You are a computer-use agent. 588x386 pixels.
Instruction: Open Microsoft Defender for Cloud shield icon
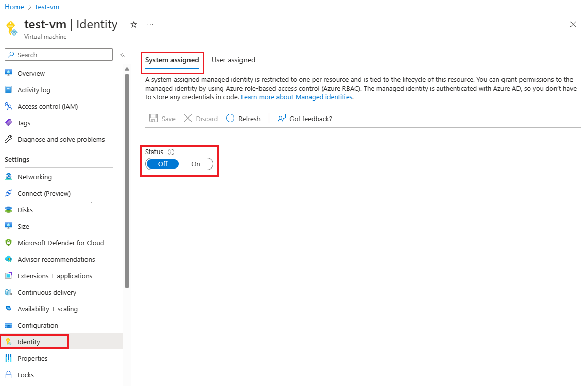pos(8,243)
